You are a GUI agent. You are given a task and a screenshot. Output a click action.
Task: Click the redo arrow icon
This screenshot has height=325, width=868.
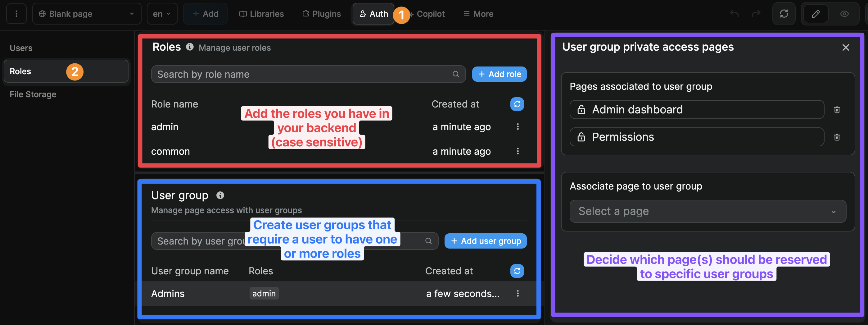coord(756,14)
